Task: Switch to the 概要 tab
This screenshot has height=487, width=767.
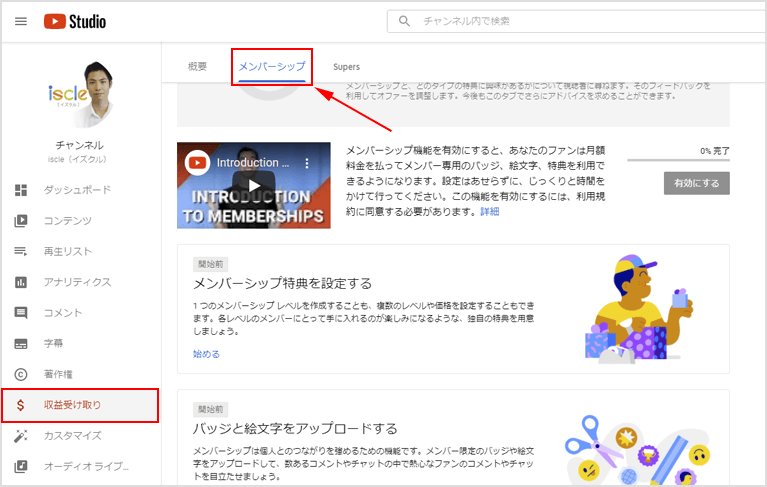Action: click(x=197, y=66)
